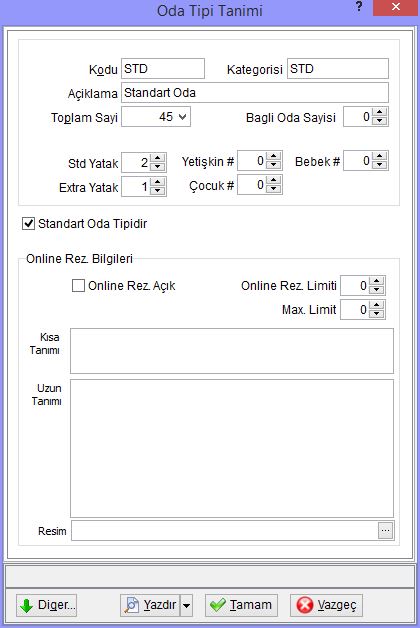Screen dimensions: 420x628
Task: Uncheck Standart Oda Tipidir checkbox
Action: coord(28,223)
